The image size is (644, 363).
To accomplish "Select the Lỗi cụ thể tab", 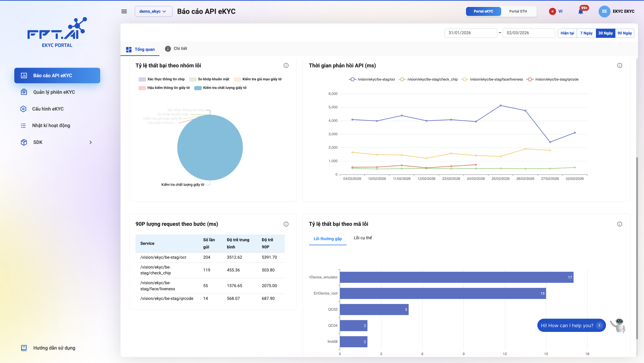I will click(362, 238).
